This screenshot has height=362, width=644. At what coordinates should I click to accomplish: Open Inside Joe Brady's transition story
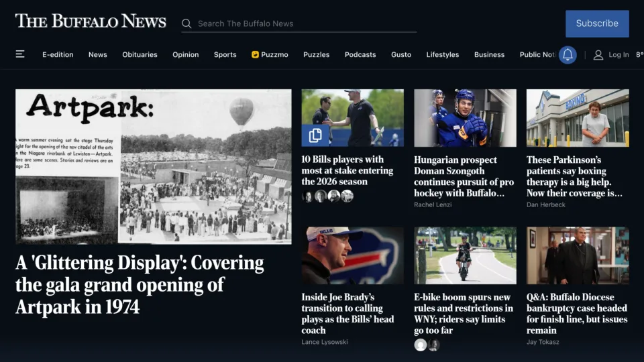[x=347, y=314]
